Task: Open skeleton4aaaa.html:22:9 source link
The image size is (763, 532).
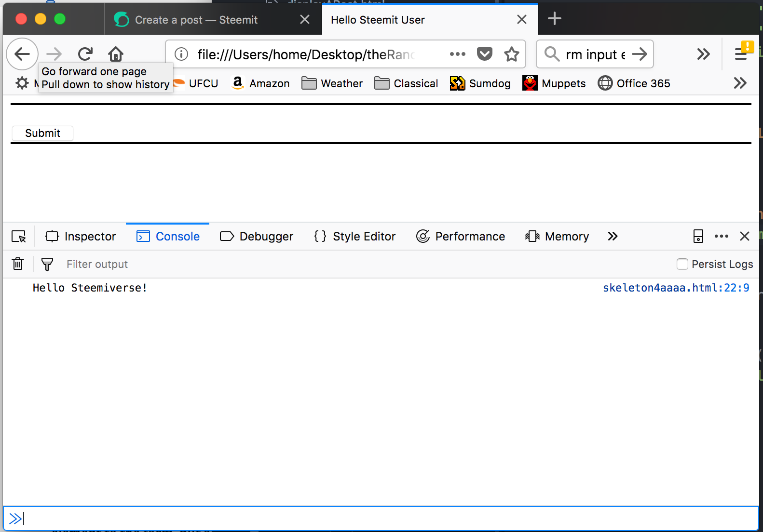Action: click(676, 288)
